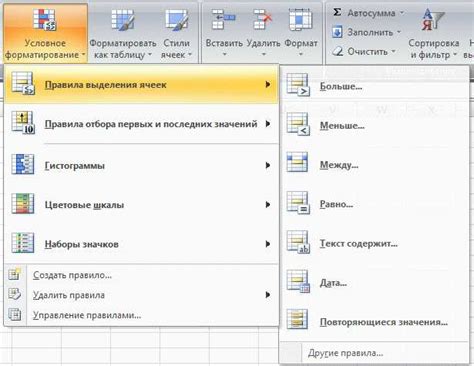Click the Текст содержит ab icon
Screen dimensions: 474x366
tap(298, 242)
